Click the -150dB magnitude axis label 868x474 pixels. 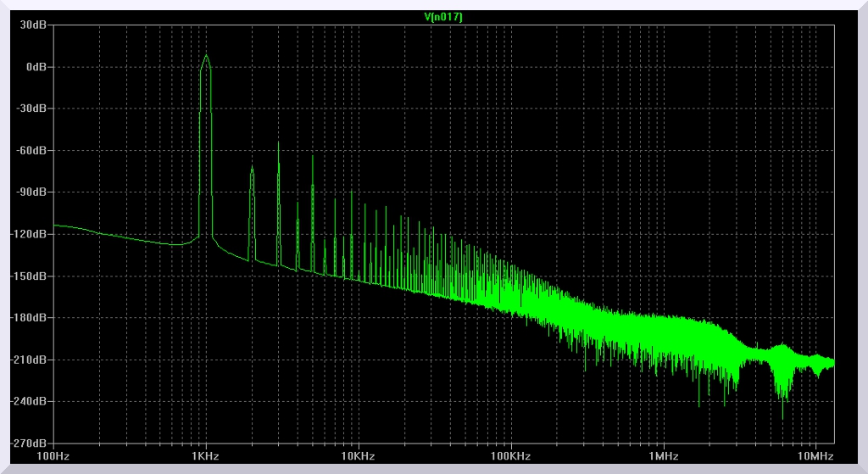coord(28,276)
